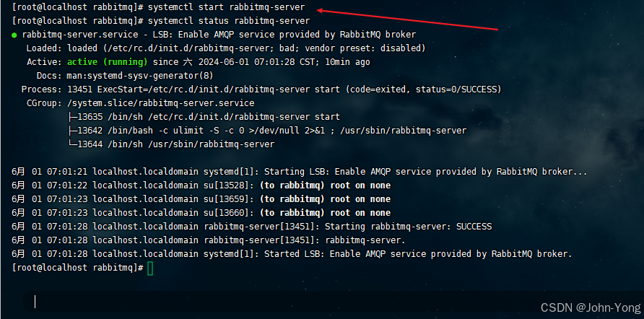Click the 'CGroup: /system.slice/rabbitmq-server.service' line
Image resolution: width=644 pixels, height=319 pixels.
pyautogui.click(x=141, y=103)
